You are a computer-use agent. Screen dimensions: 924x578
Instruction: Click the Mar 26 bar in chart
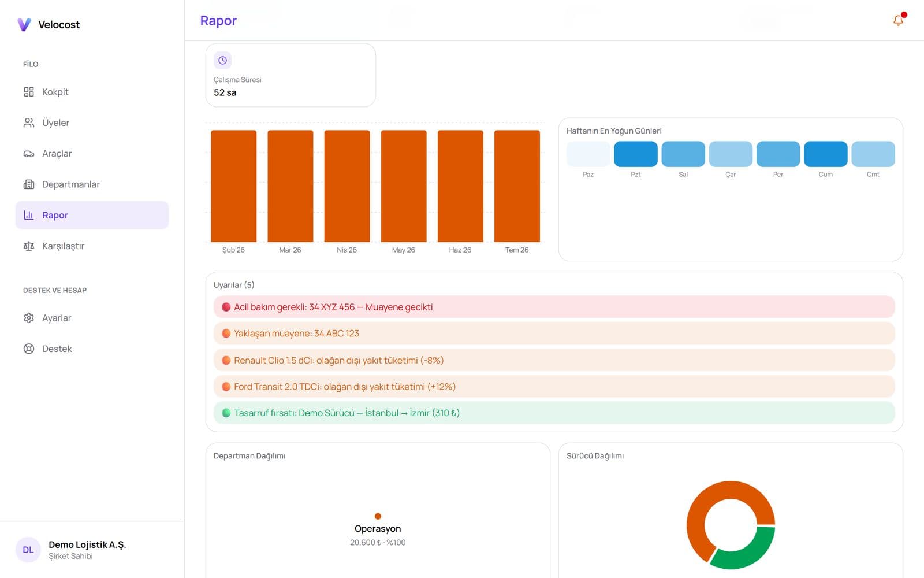pos(290,186)
